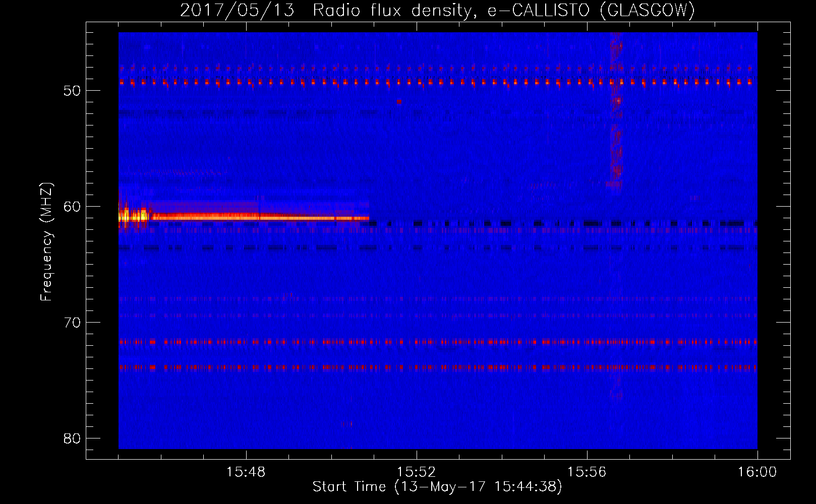Click the '16:00' time tick label
This screenshot has height=504, width=816.
click(757, 472)
